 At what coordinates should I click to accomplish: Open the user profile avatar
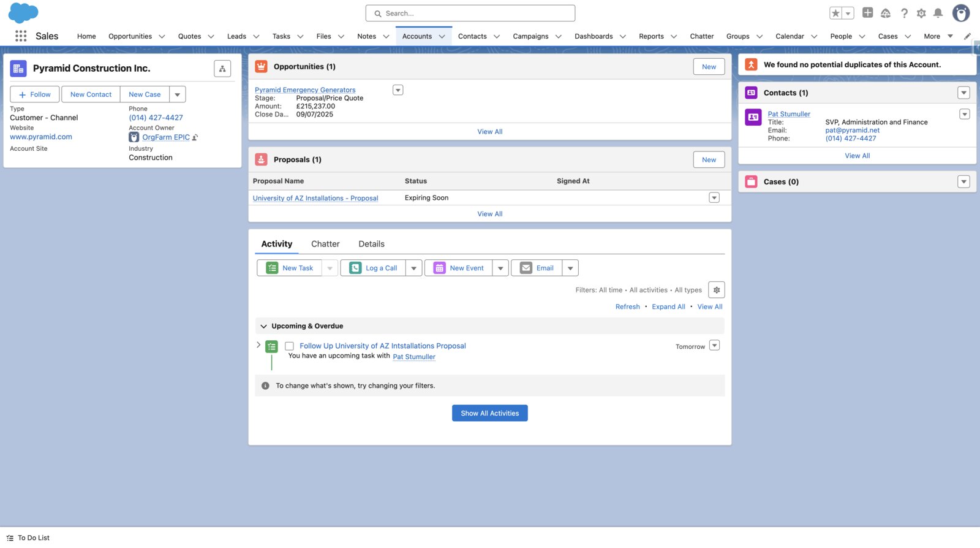pyautogui.click(x=961, y=13)
